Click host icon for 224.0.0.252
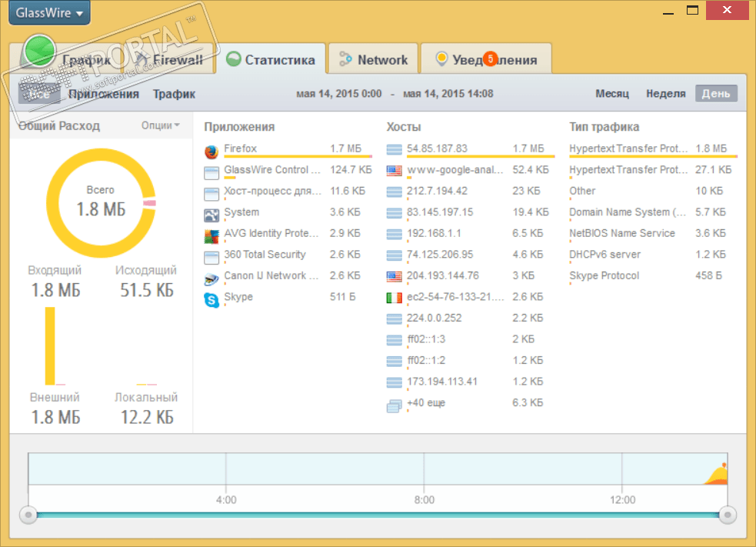This screenshot has width=756, height=547. pyautogui.click(x=394, y=319)
